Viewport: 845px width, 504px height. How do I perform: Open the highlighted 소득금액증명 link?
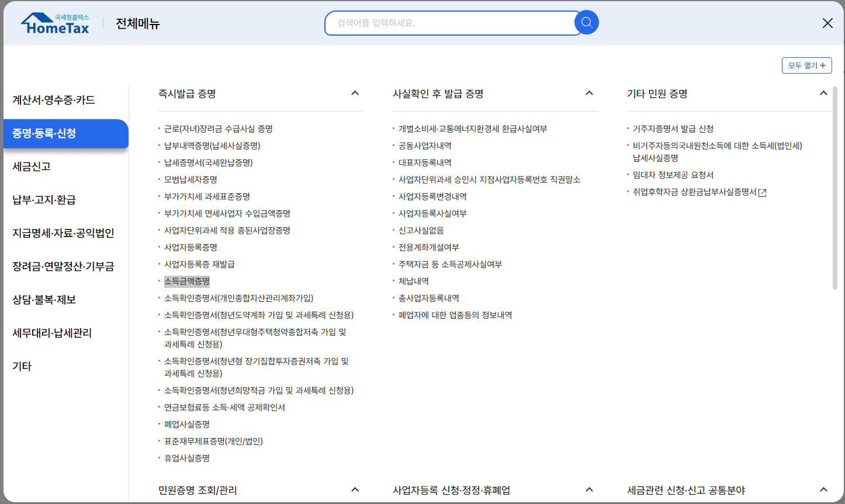[x=187, y=281]
